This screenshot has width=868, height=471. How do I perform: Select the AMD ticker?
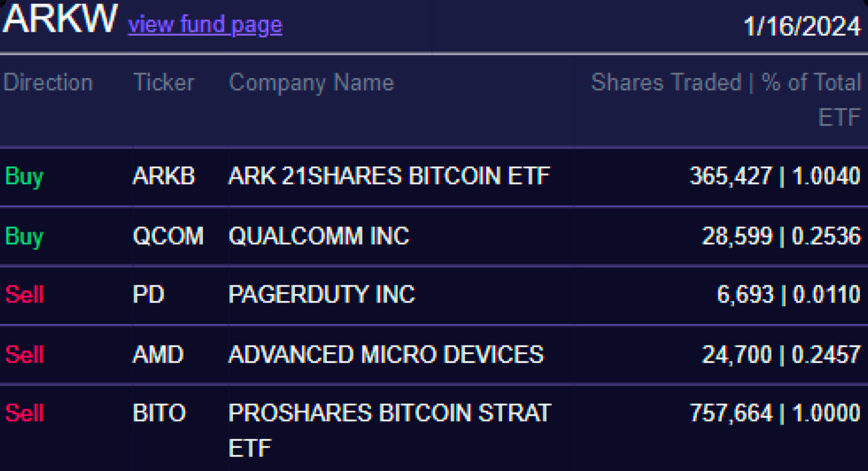point(158,354)
